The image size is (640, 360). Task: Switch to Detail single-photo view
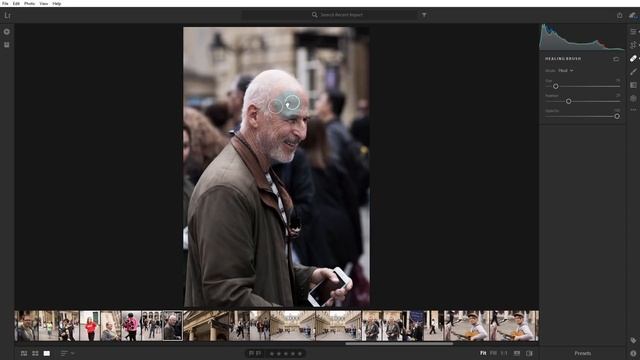(47, 353)
